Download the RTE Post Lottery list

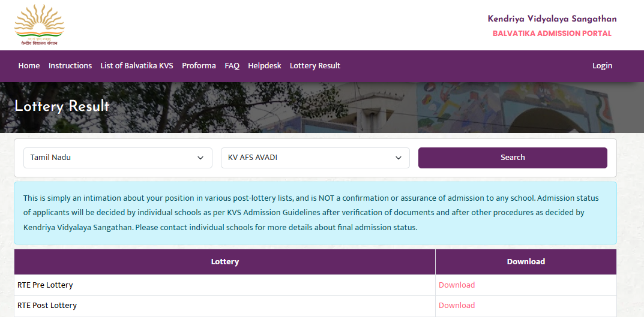pyautogui.click(x=457, y=306)
